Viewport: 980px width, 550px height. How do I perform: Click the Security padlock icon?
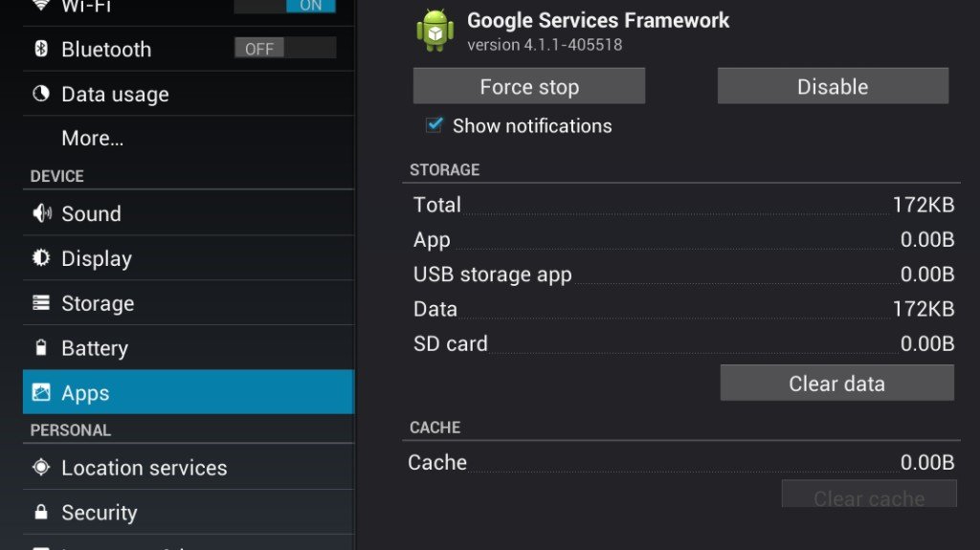point(41,512)
